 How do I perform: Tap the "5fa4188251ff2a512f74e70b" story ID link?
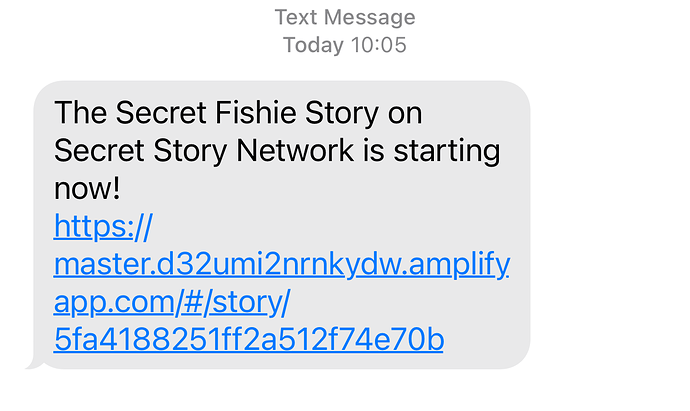pos(248,340)
